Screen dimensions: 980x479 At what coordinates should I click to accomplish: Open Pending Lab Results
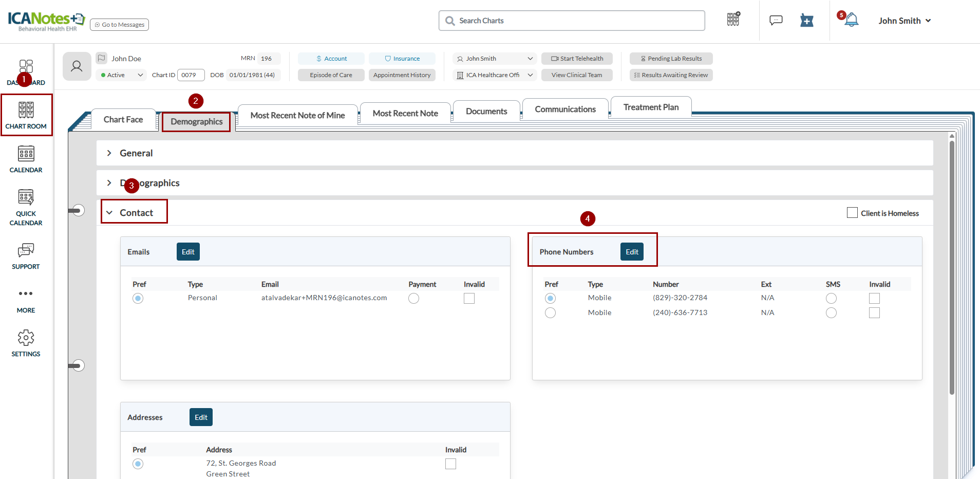tap(671, 59)
